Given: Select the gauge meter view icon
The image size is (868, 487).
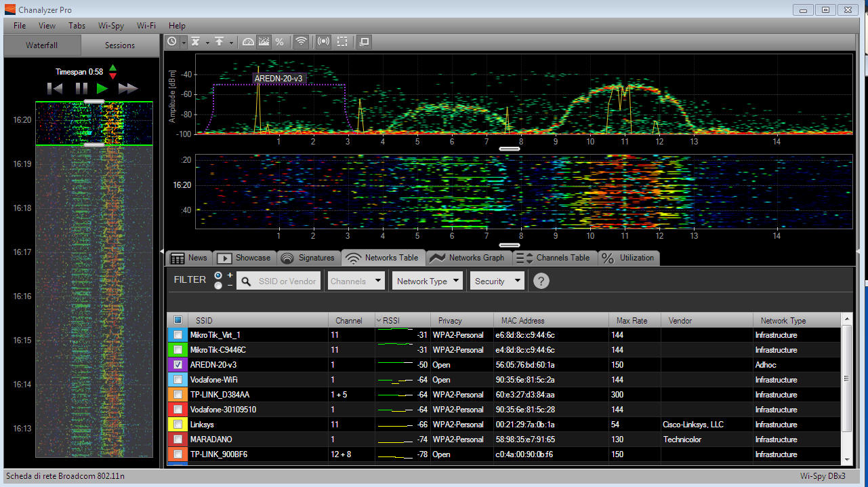Looking at the screenshot, I should pyautogui.click(x=248, y=41).
